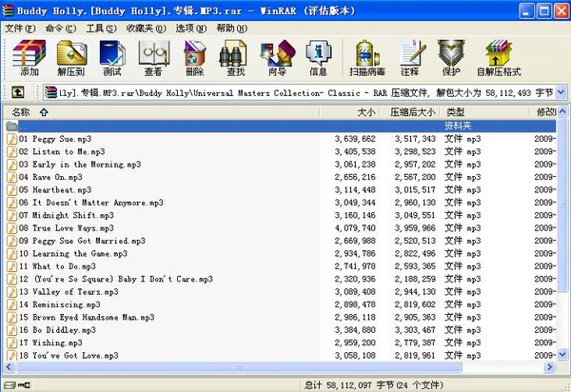571x392 pixels.
Task: Open the 选项 (Options) menu
Action: 191,29
